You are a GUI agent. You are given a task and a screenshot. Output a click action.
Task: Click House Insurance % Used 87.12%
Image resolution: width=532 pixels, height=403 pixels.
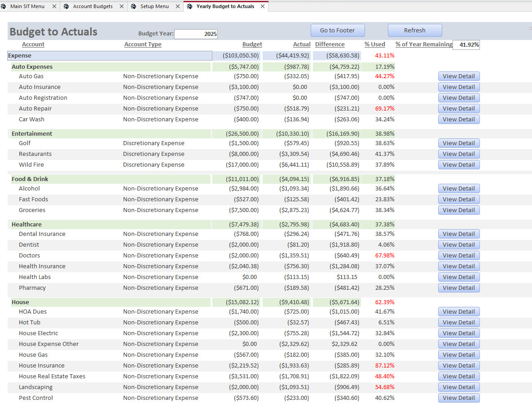pyautogui.click(x=385, y=366)
